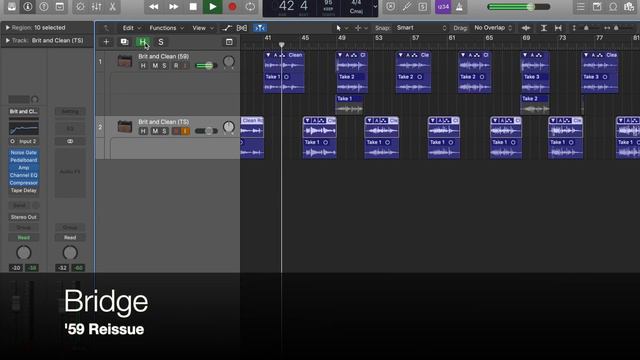This screenshot has width=640, height=360.
Task: Toggle Show Automation button
Action: click(x=227, y=28)
